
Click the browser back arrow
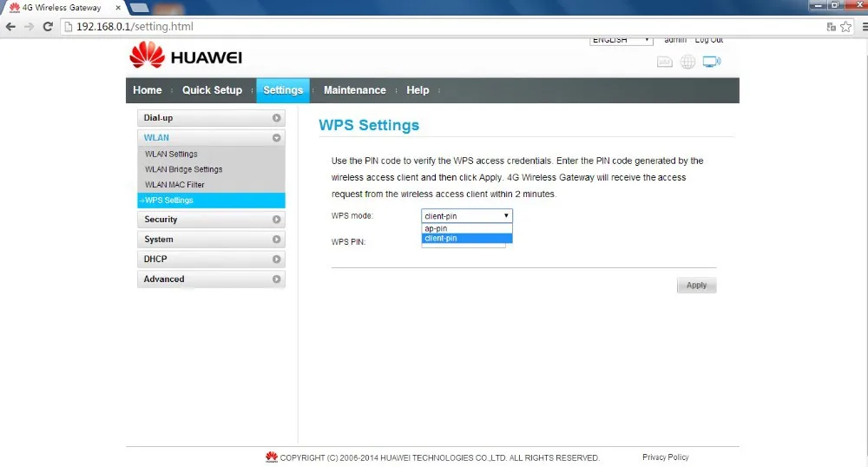(x=10, y=27)
